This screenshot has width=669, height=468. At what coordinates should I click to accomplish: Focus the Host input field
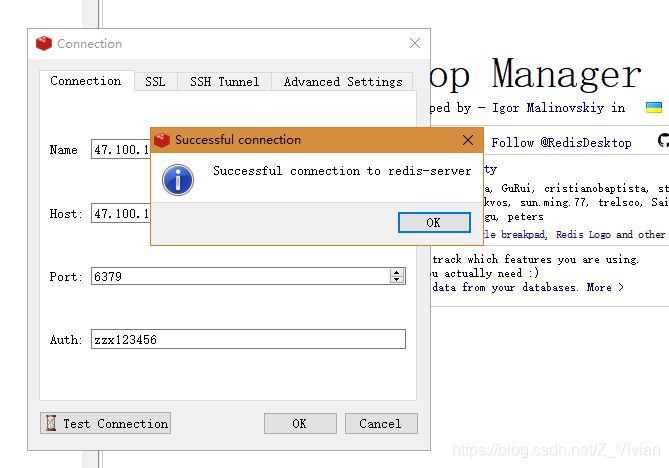[x=121, y=213]
